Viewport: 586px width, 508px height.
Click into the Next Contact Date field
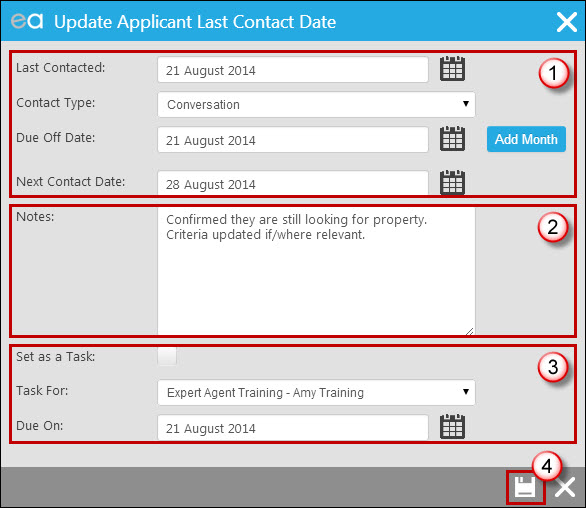click(293, 183)
